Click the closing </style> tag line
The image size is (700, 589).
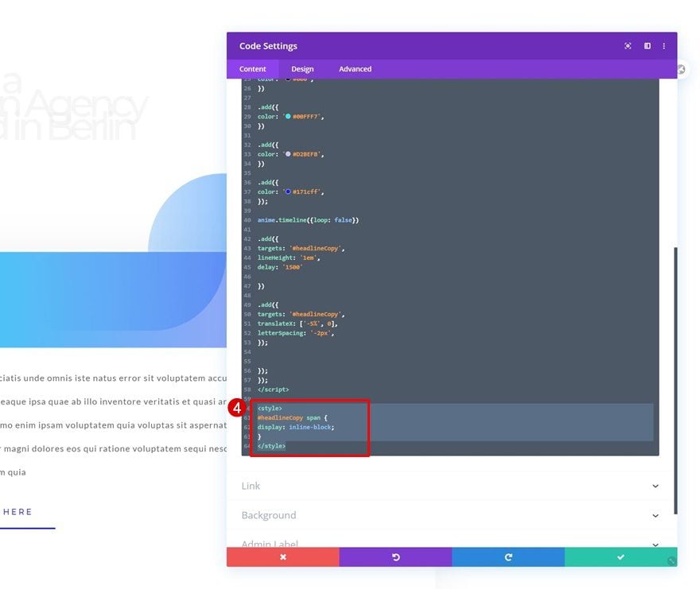271,446
